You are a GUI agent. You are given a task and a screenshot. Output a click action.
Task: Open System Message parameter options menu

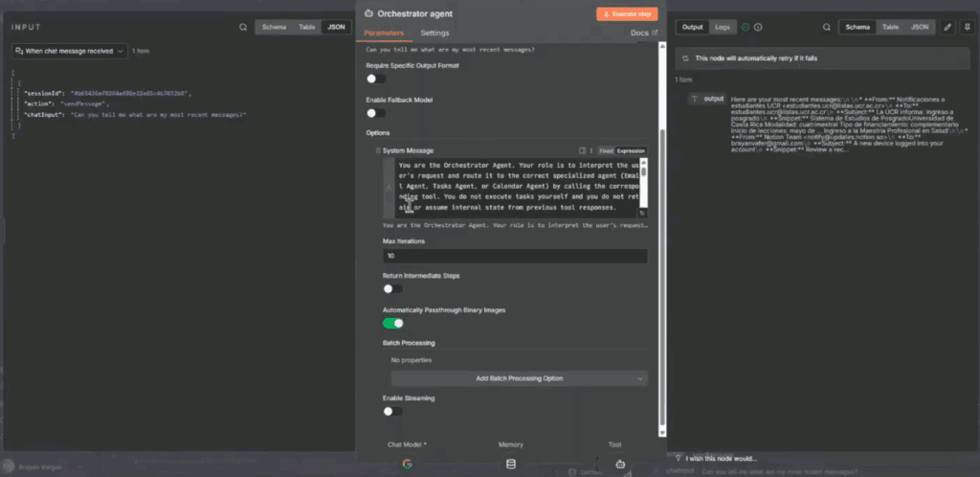(x=590, y=150)
